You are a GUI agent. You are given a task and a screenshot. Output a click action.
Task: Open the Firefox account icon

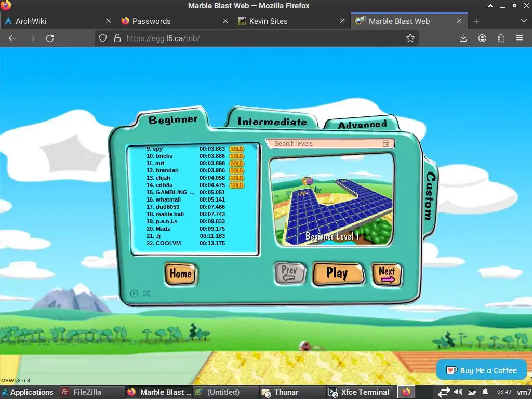pyautogui.click(x=482, y=38)
